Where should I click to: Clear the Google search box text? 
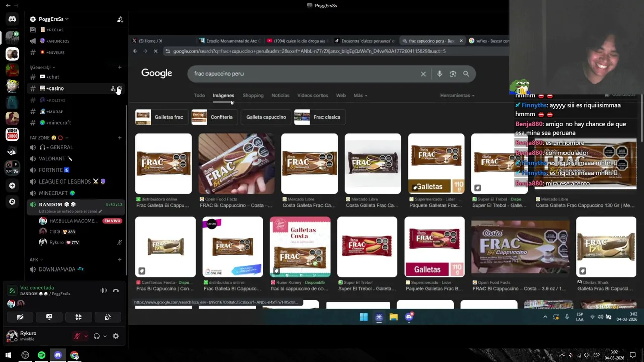pyautogui.click(x=423, y=74)
